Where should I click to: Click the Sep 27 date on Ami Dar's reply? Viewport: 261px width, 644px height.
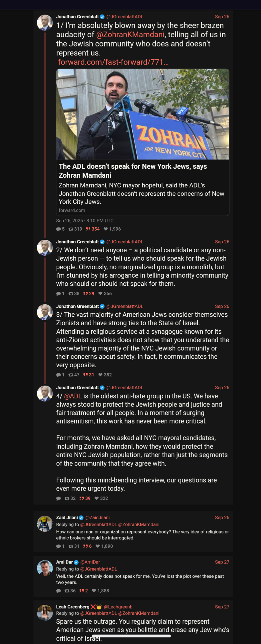222,562
